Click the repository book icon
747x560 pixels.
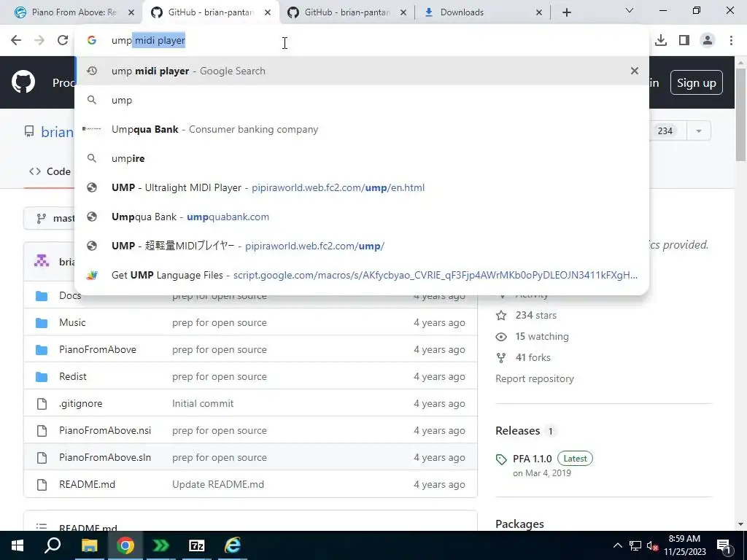pyautogui.click(x=29, y=131)
